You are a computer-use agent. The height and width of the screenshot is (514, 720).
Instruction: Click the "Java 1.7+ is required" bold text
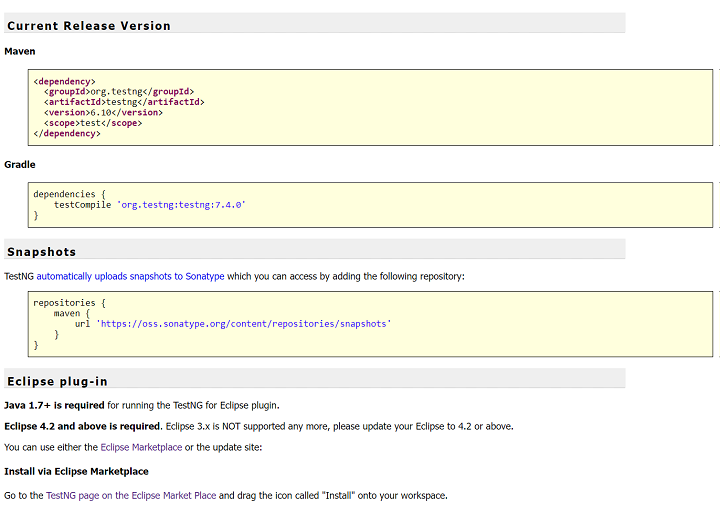[x=54, y=405]
